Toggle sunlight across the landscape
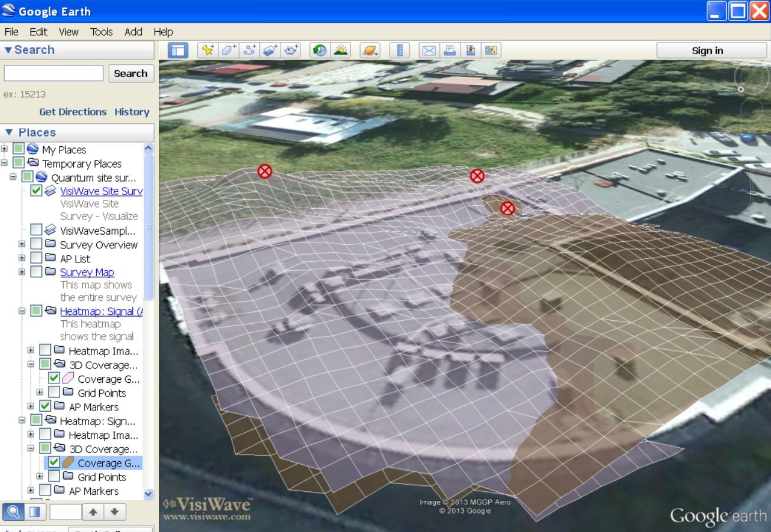The height and width of the screenshot is (532, 771). pos(341,50)
